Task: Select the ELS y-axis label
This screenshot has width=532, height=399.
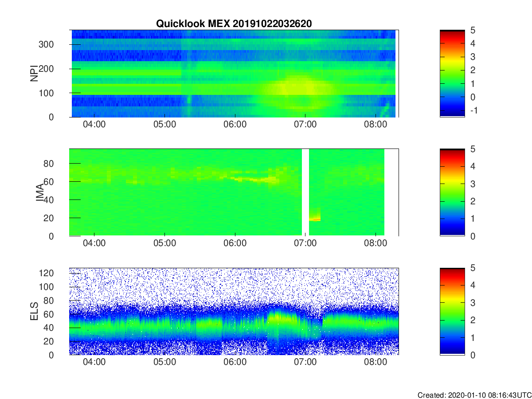Action: point(34,312)
